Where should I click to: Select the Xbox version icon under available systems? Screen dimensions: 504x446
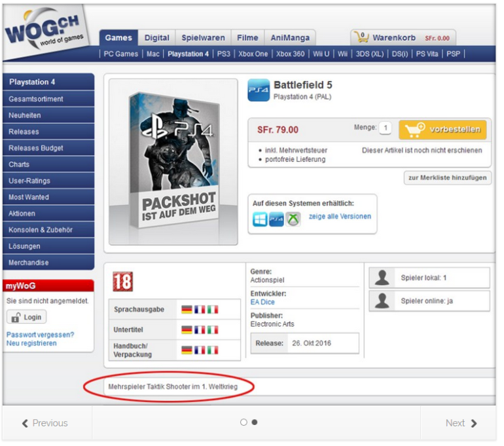(x=293, y=219)
